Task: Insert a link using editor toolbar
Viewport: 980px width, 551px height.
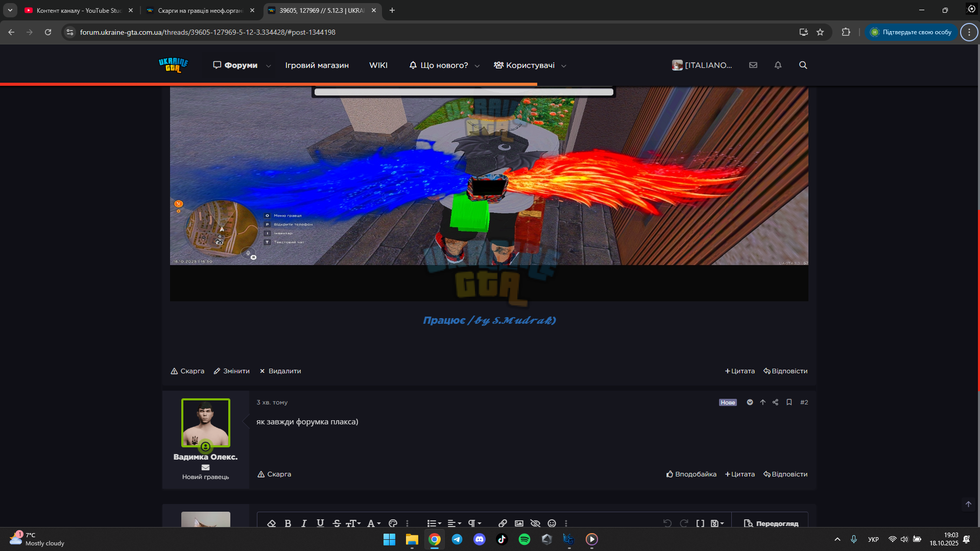Action: (x=503, y=523)
